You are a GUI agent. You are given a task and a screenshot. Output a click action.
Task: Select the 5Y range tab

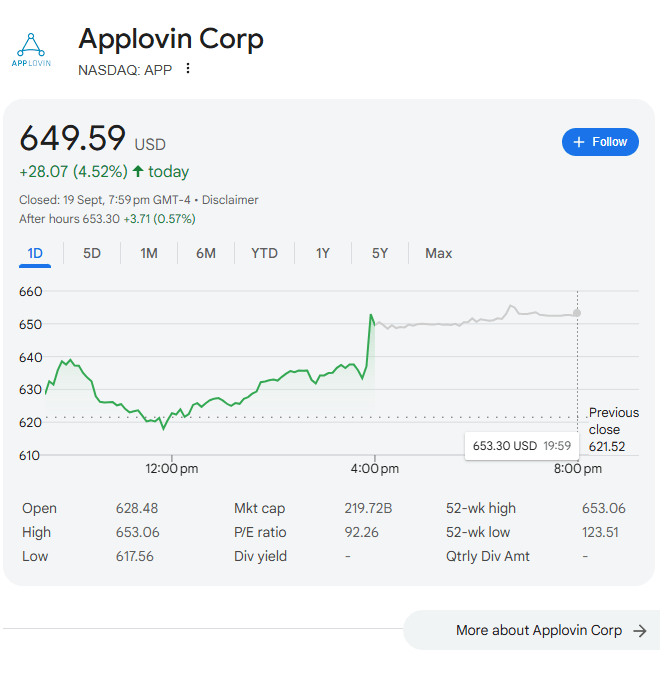(380, 253)
